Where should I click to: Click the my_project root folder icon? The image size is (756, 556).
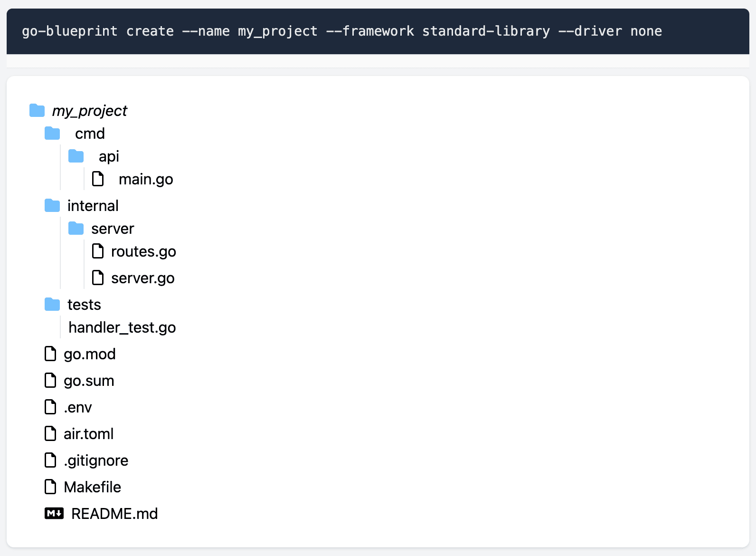[x=37, y=110]
